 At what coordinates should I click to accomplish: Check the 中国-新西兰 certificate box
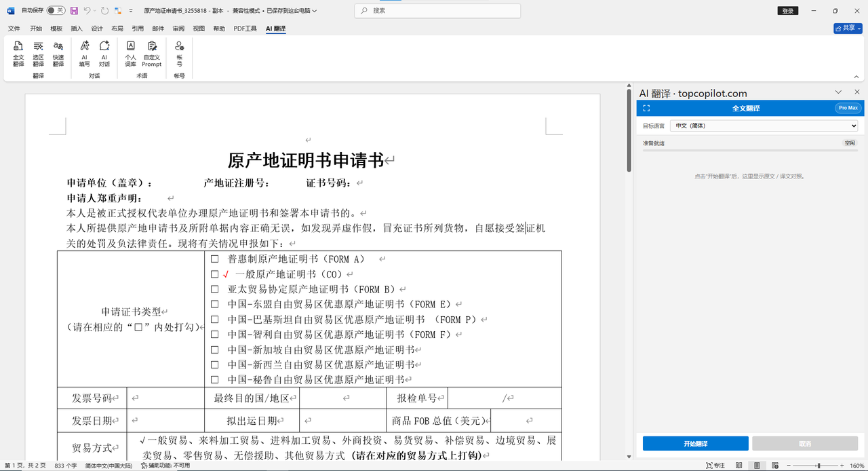click(x=215, y=364)
